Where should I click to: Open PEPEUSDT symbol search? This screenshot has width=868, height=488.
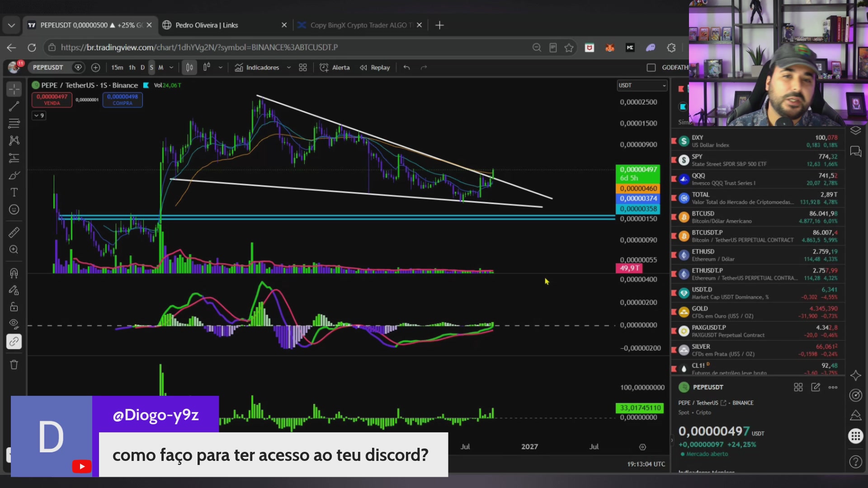tap(47, 67)
